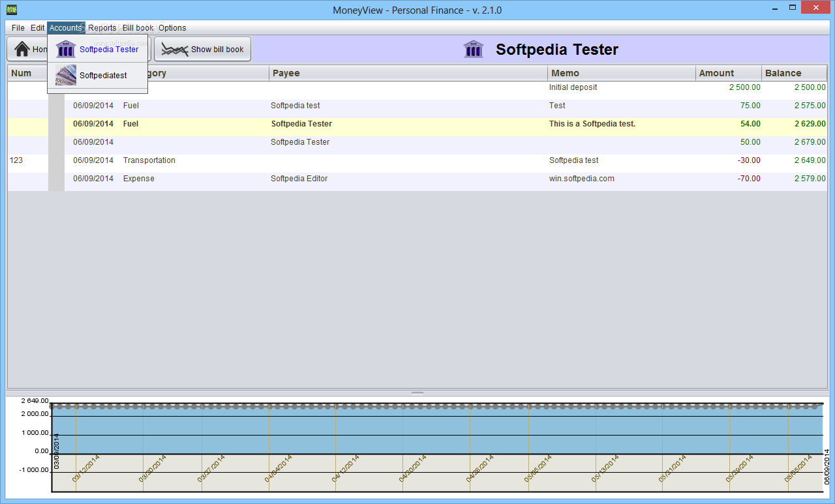The image size is (835, 504).
Task: Open the Options menu
Action: [x=172, y=28]
